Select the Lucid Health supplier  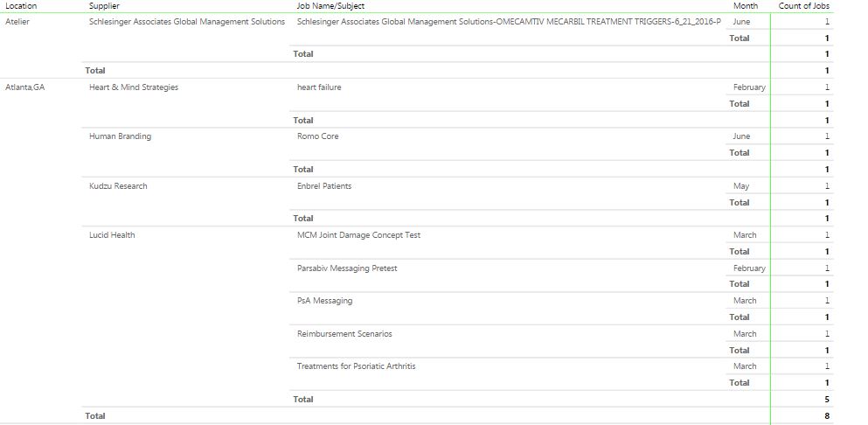pos(112,235)
